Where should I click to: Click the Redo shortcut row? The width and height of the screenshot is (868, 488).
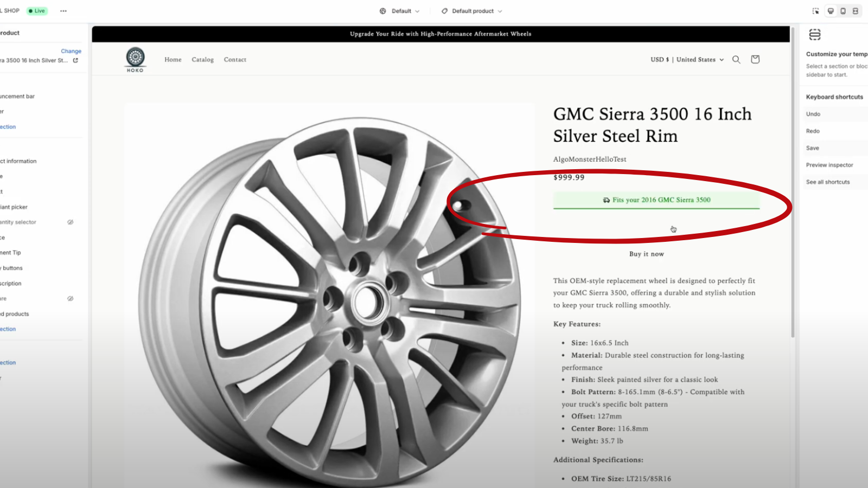[835, 131]
